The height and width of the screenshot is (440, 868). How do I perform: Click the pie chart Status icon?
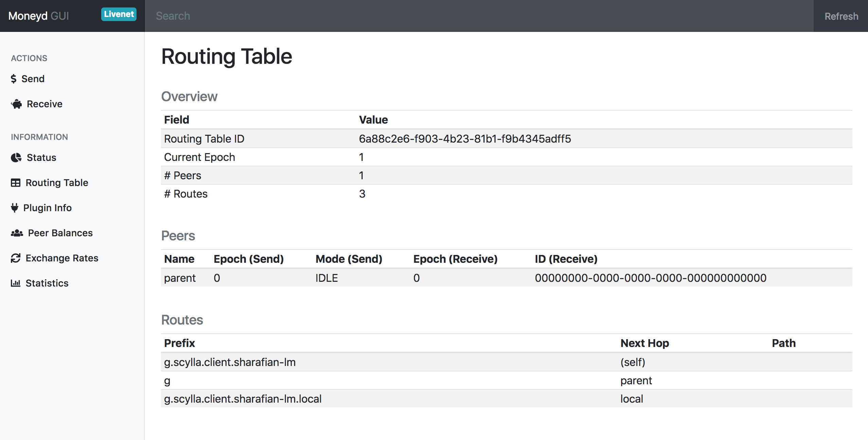click(16, 158)
